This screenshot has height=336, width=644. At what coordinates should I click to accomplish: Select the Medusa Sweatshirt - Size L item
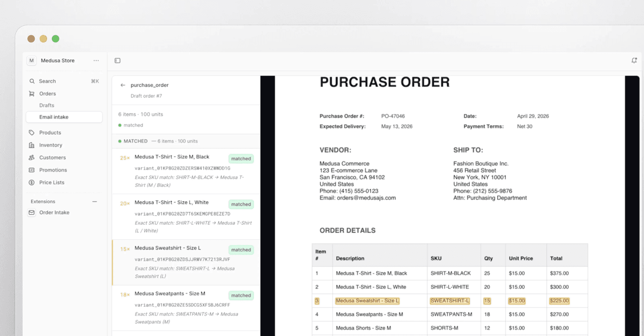[x=186, y=263]
